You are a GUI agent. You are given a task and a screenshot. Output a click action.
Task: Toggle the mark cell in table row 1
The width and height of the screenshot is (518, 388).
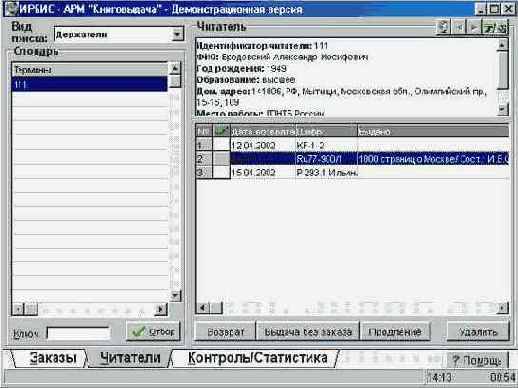pyautogui.click(x=221, y=145)
